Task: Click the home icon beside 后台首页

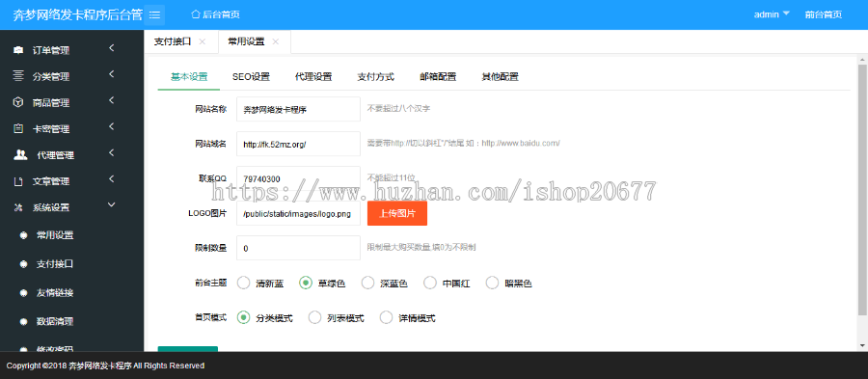Action: (x=195, y=14)
